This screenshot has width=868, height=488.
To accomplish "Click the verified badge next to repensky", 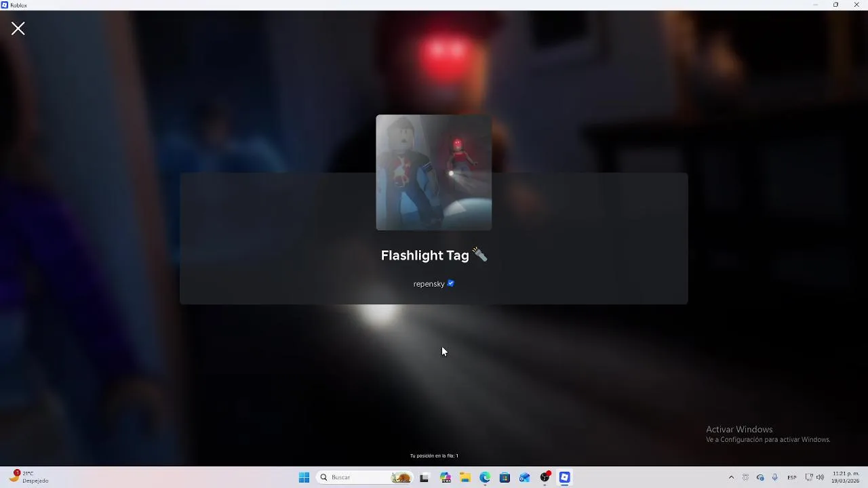I will pos(451,283).
